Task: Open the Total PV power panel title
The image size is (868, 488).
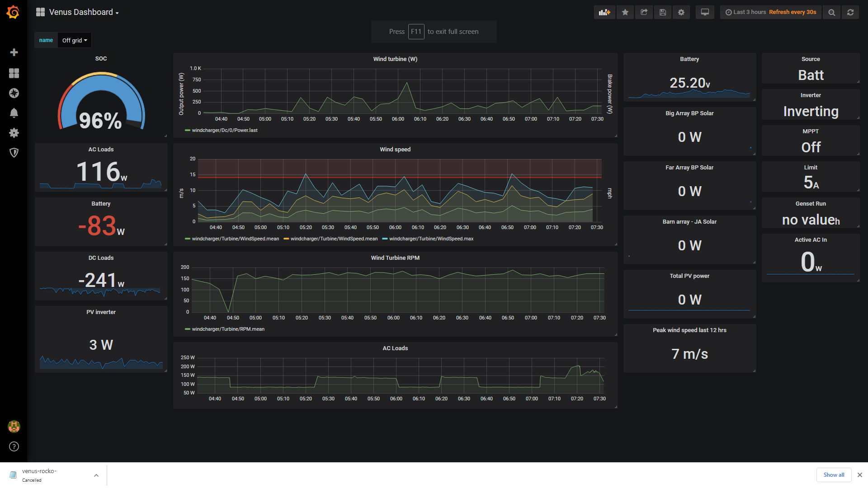Action: coord(689,276)
